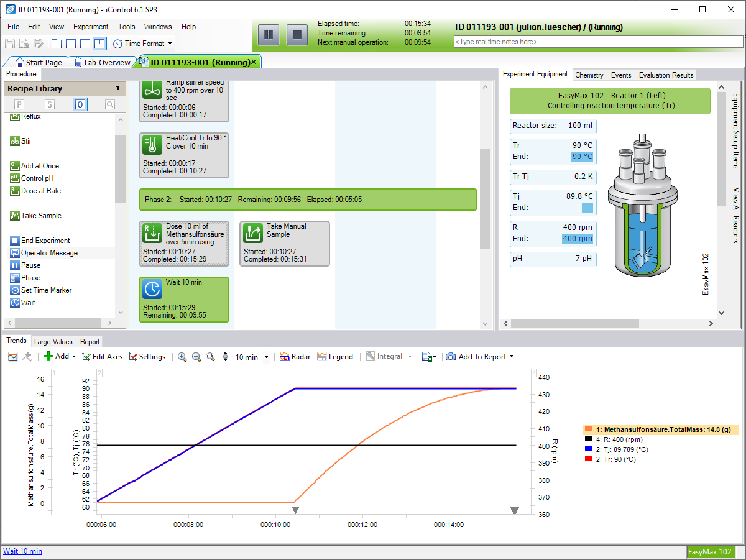Open View All Reactors side panel

tap(735, 215)
